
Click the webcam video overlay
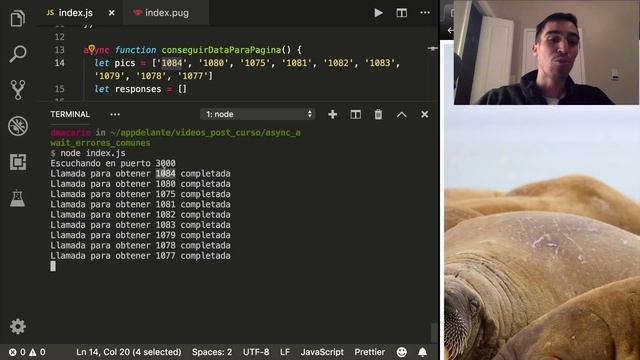coord(546,53)
